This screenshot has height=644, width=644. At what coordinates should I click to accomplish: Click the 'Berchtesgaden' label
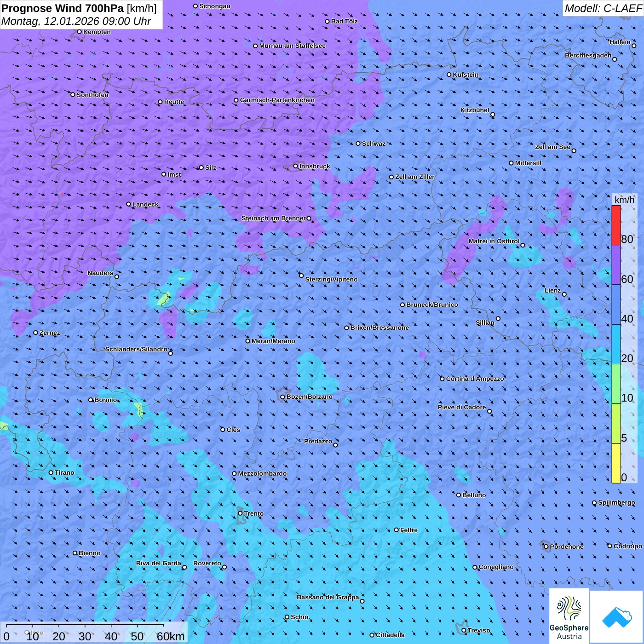pyautogui.click(x=588, y=55)
